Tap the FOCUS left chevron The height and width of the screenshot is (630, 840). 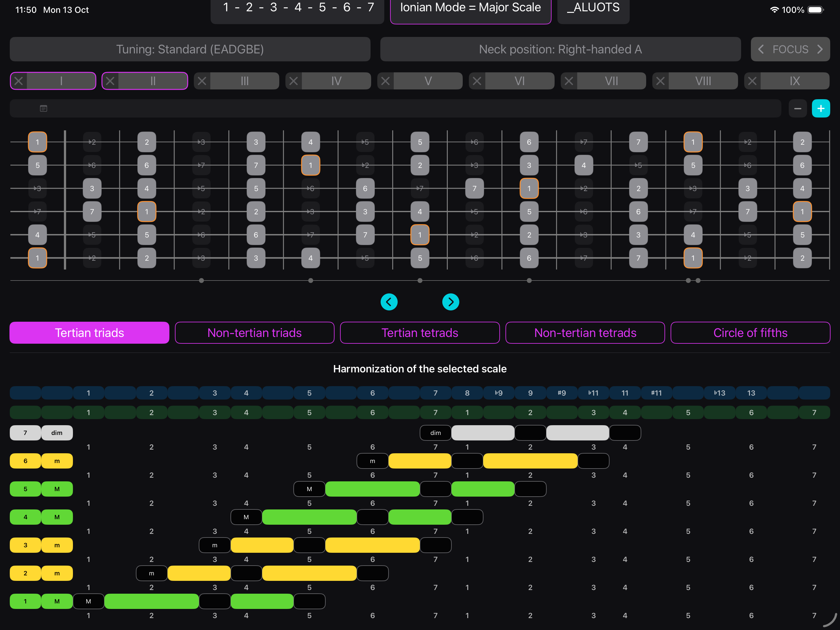coord(761,49)
